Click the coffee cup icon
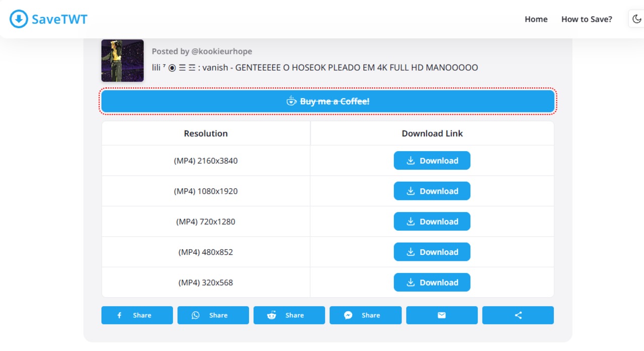The image size is (644, 351). (x=291, y=101)
